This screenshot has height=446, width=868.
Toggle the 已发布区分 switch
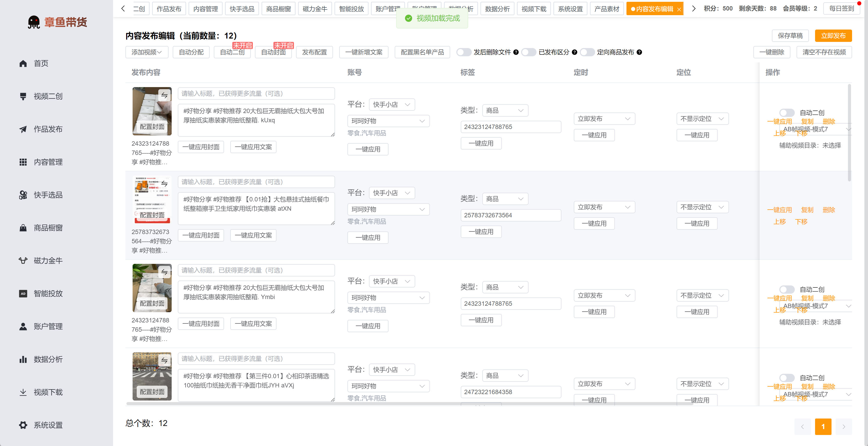coord(529,52)
